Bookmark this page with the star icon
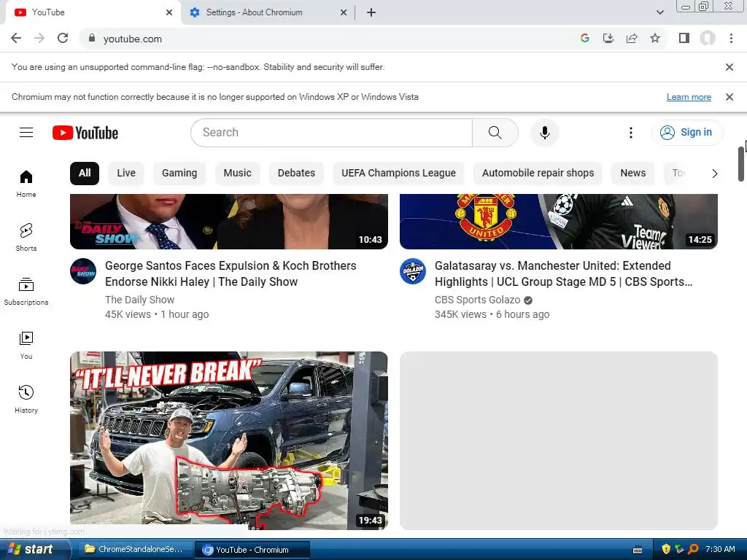This screenshot has height=560, width=747. tap(655, 39)
